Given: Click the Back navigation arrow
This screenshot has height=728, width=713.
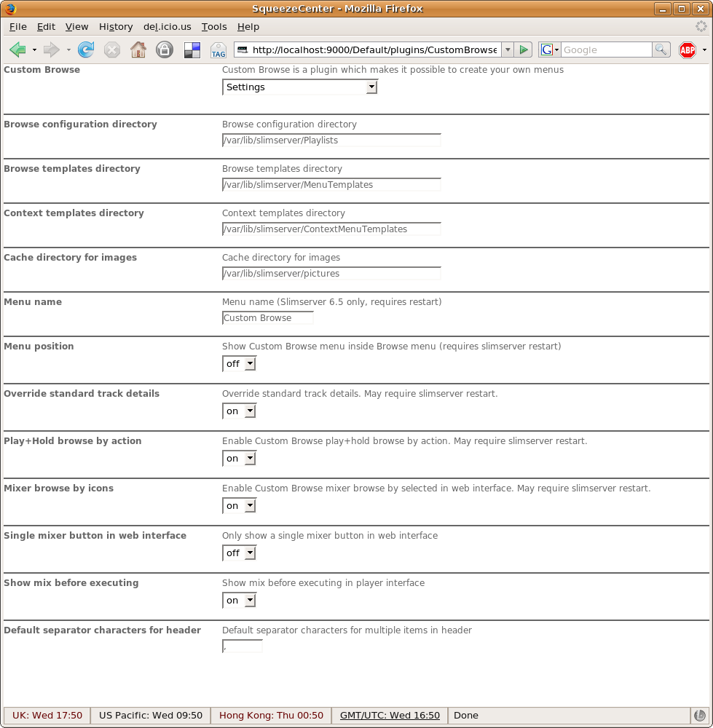Looking at the screenshot, I should [17, 50].
